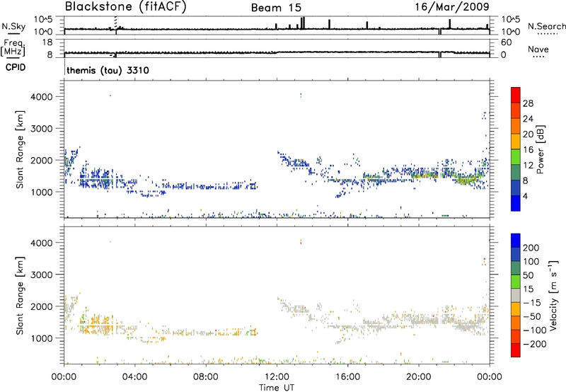Click the 08:00 time axis tick label
The image size is (566, 392).
(206, 377)
